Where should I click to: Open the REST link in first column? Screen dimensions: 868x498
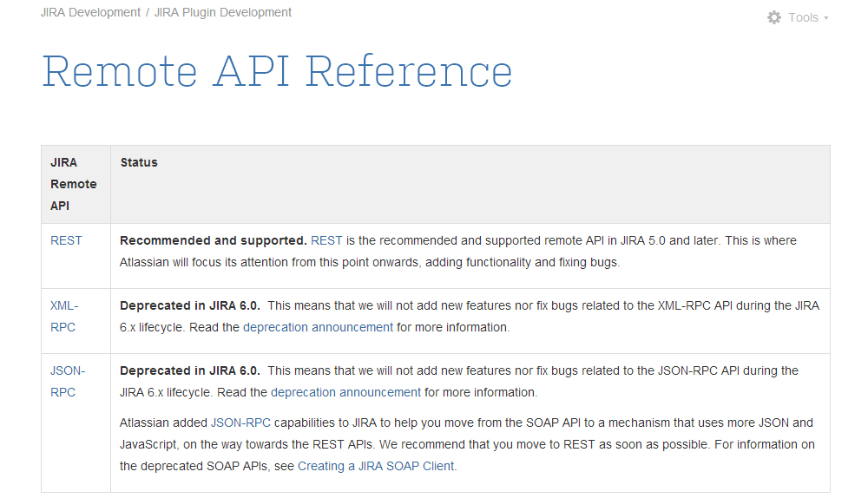tap(66, 240)
